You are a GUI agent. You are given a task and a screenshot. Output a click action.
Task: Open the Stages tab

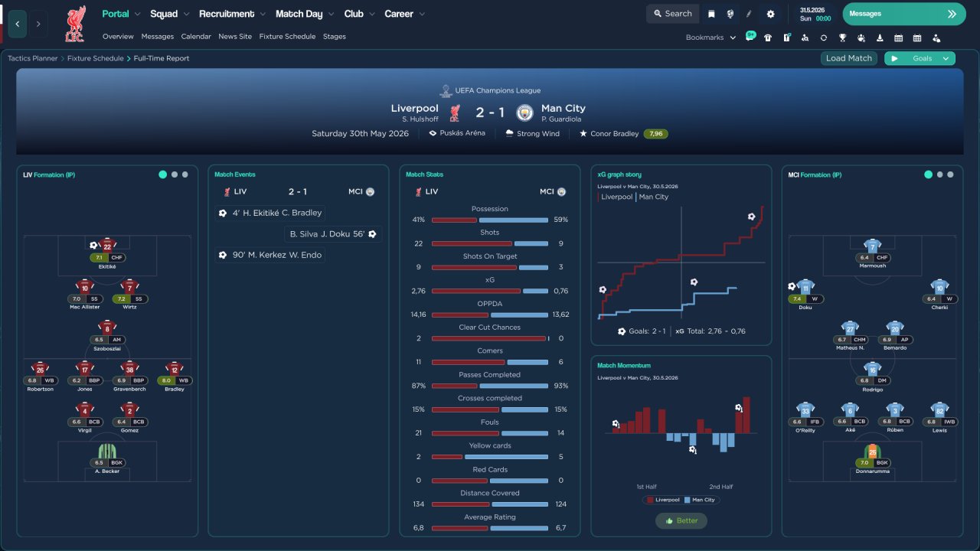click(335, 37)
